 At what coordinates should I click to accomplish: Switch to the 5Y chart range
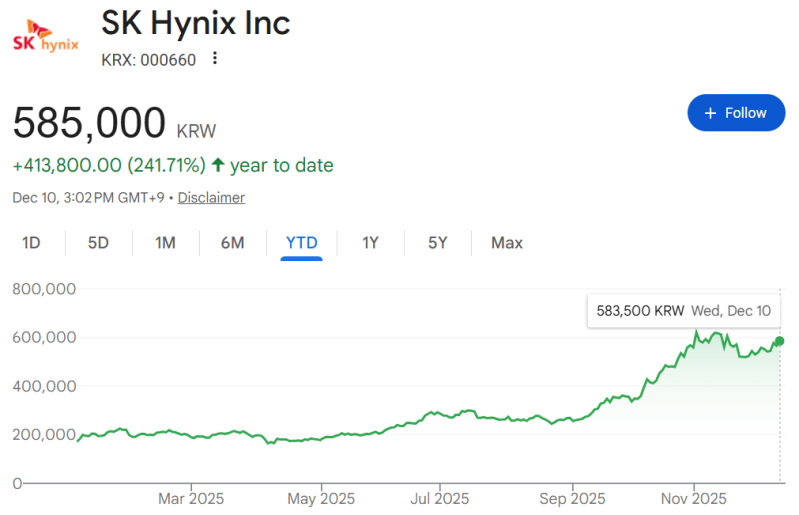(x=437, y=243)
